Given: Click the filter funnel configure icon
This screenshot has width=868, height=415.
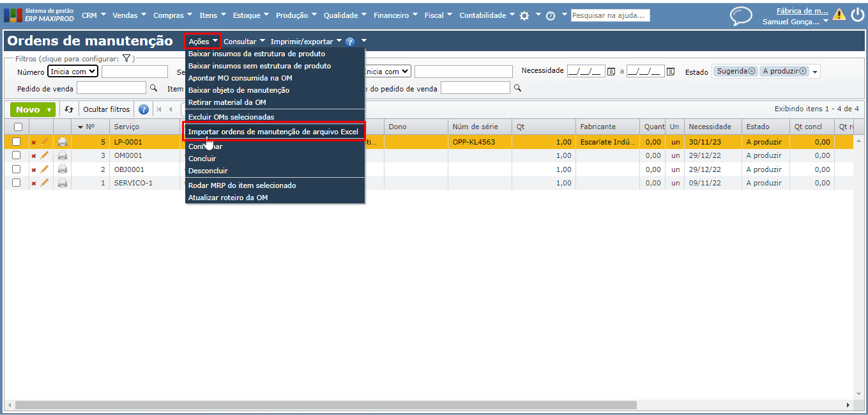Looking at the screenshot, I should point(126,58).
